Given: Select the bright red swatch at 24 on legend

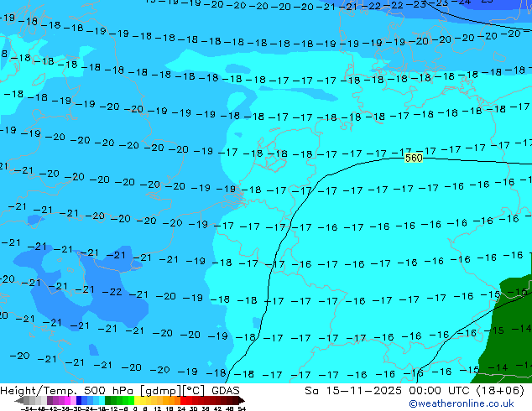Looking at the screenshot, I should 183,400.
